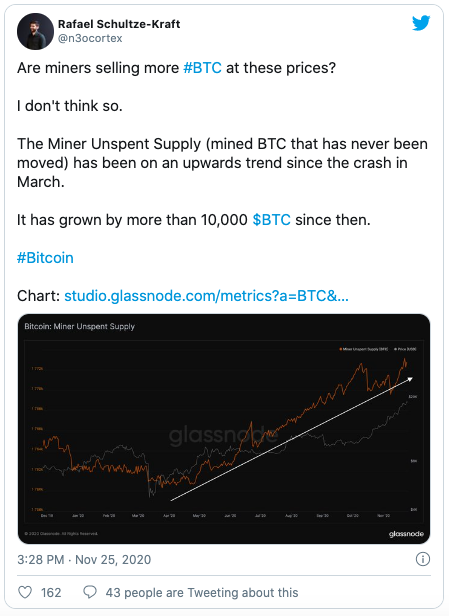Image resolution: width=449 pixels, height=616 pixels.
Task: Click the white trend arrow tip
Action: pos(410,379)
